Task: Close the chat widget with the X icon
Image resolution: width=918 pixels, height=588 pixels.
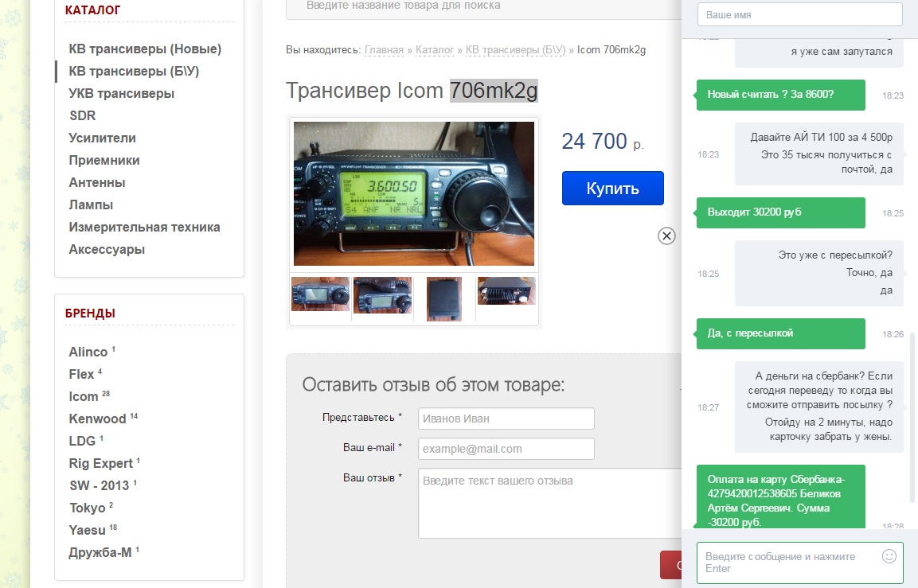Action: point(666,236)
